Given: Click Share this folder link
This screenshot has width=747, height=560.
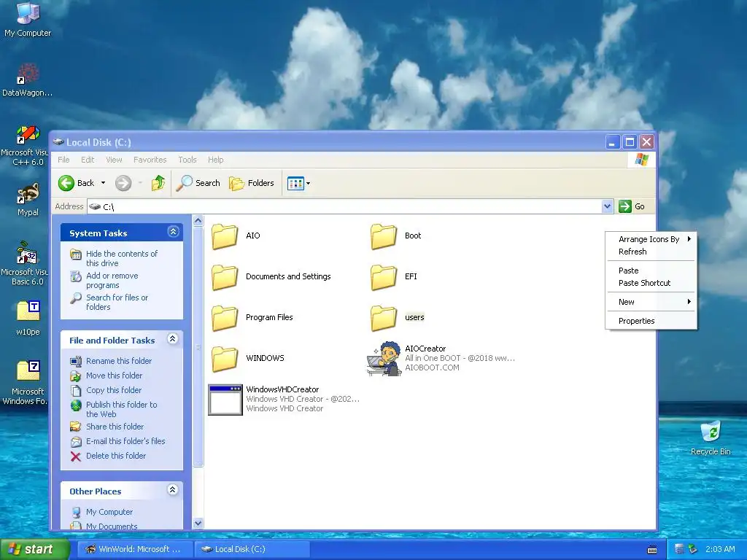Looking at the screenshot, I should pos(115,427).
